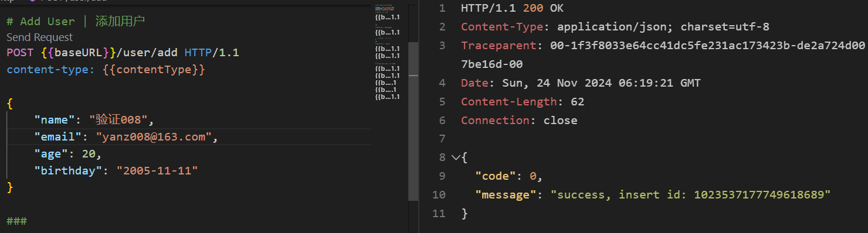
Task: Click the {{contentType}} variable
Action: click(x=154, y=70)
